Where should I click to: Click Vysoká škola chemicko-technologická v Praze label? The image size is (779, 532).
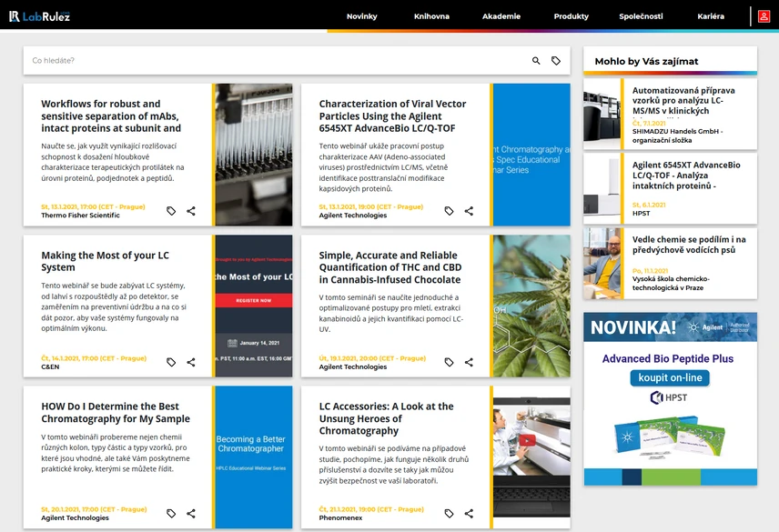(x=671, y=284)
